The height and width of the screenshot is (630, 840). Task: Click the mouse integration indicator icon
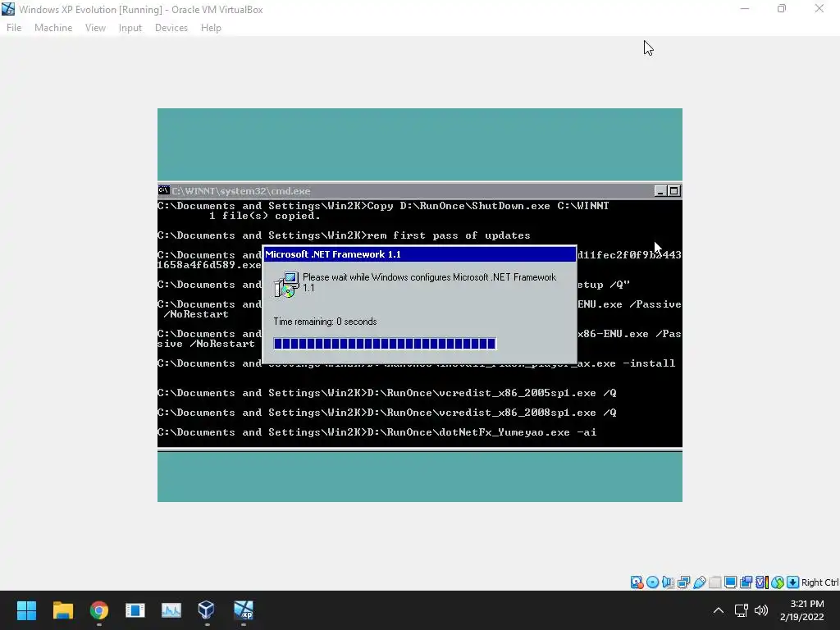click(x=778, y=582)
